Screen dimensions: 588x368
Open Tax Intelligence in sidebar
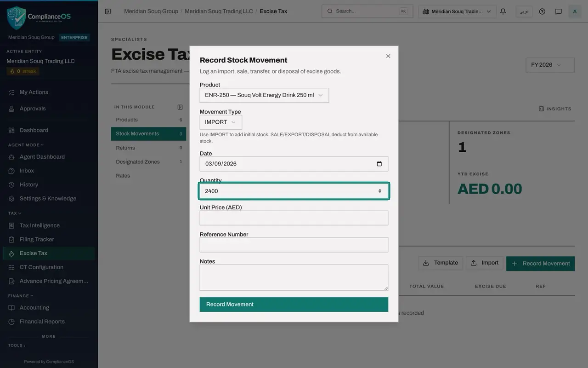click(x=49, y=225)
